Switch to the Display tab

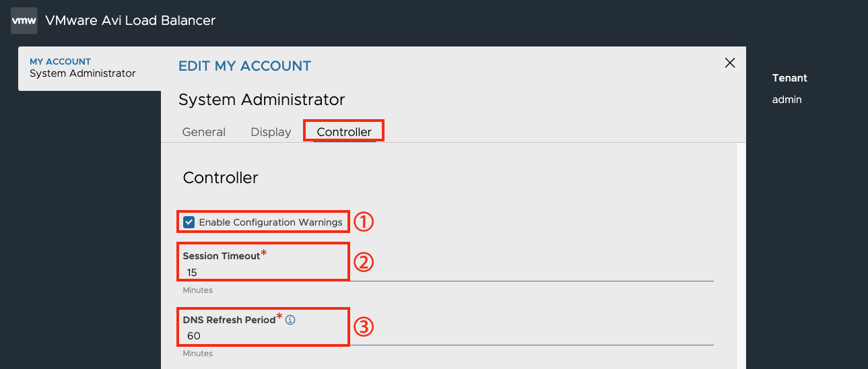point(271,132)
